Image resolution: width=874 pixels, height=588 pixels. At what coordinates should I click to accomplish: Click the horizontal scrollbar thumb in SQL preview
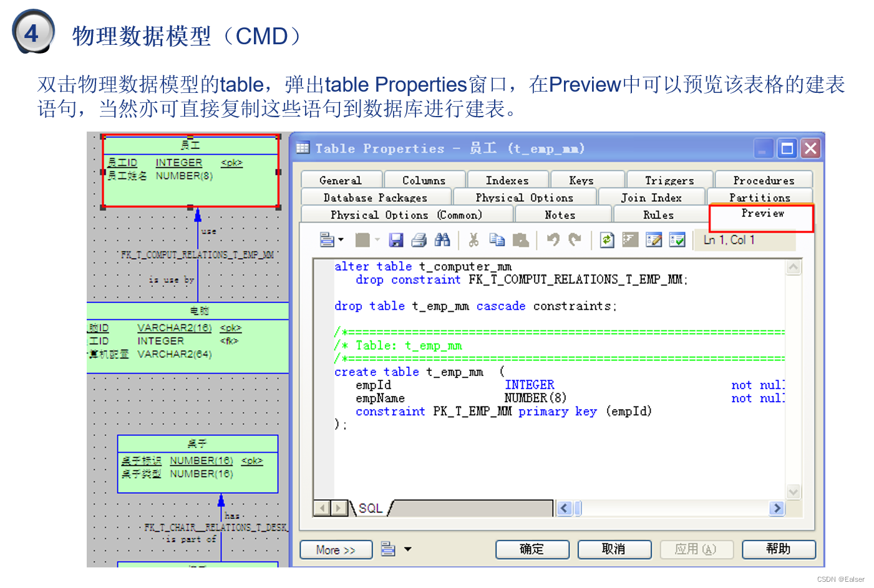[578, 508]
